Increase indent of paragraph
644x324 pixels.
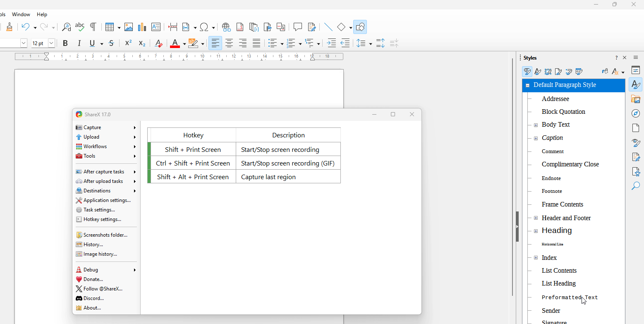click(x=331, y=43)
